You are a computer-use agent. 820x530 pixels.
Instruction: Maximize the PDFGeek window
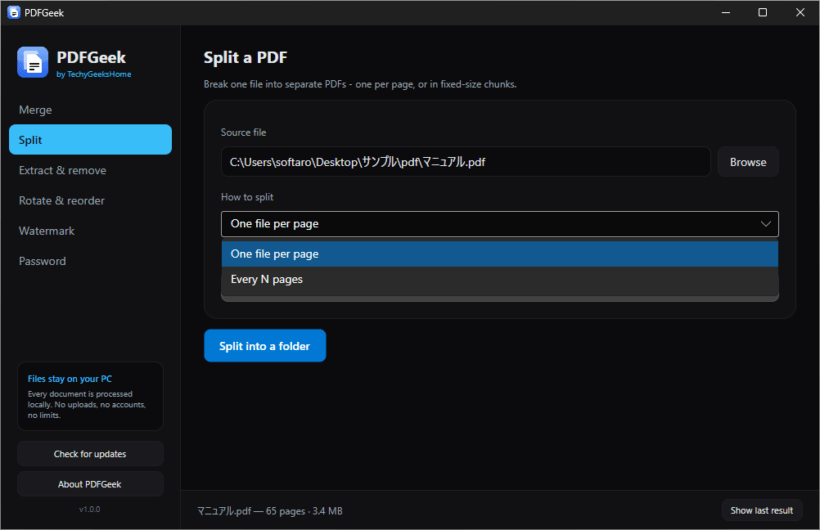click(x=762, y=13)
